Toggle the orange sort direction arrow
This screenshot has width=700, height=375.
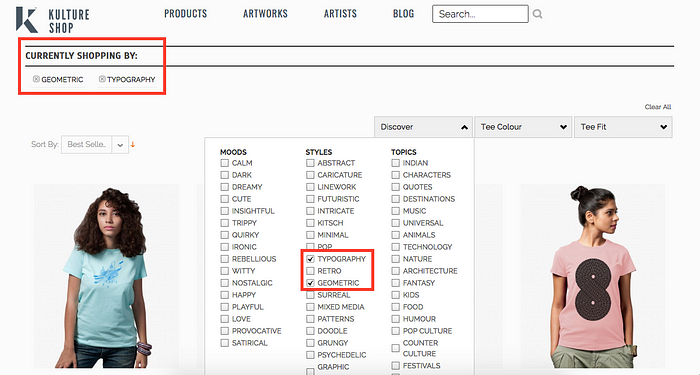coord(133,145)
